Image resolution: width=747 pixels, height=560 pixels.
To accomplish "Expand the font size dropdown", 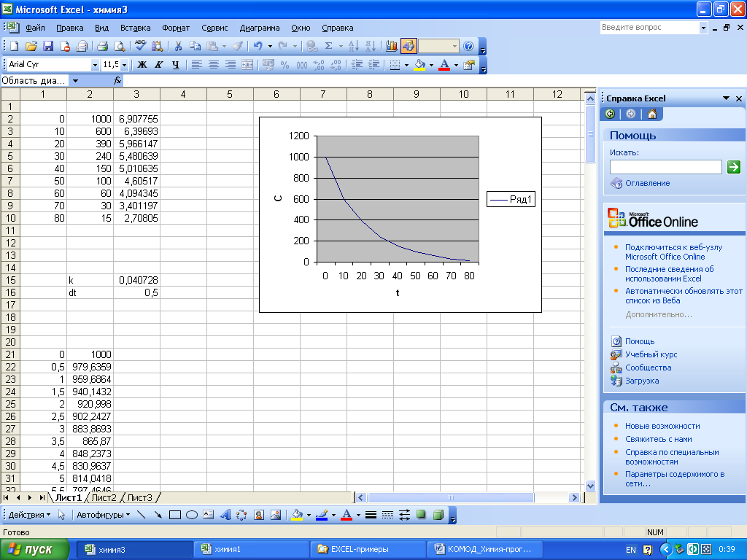I will click(x=125, y=65).
